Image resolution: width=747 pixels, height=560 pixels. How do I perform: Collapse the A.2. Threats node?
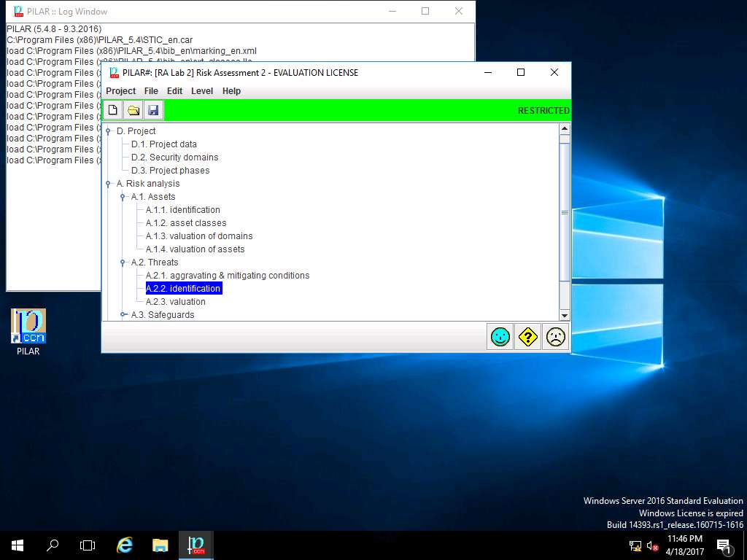click(x=123, y=262)
